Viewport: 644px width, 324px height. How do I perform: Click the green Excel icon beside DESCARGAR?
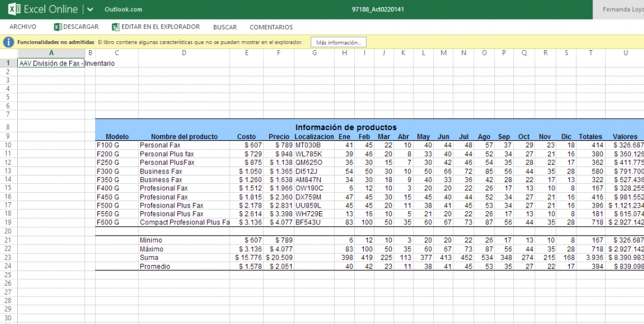(58, 27)
